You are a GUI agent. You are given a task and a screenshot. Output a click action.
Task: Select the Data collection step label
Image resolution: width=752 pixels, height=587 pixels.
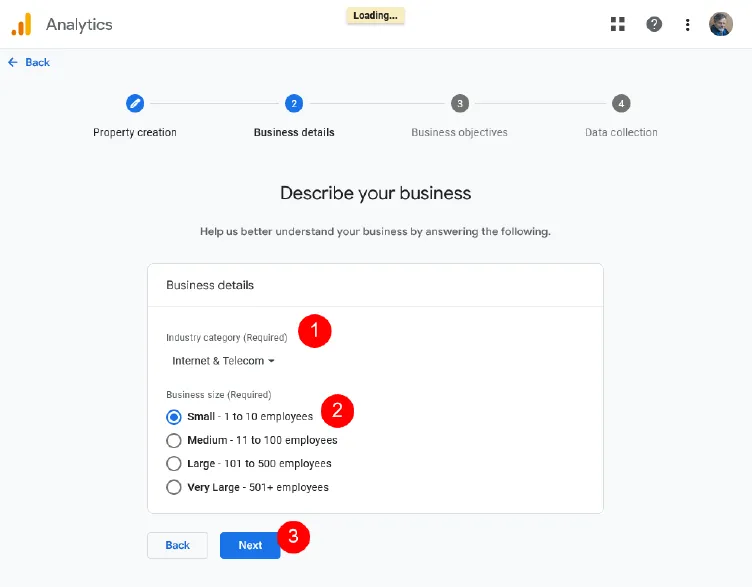click(621, 132)
